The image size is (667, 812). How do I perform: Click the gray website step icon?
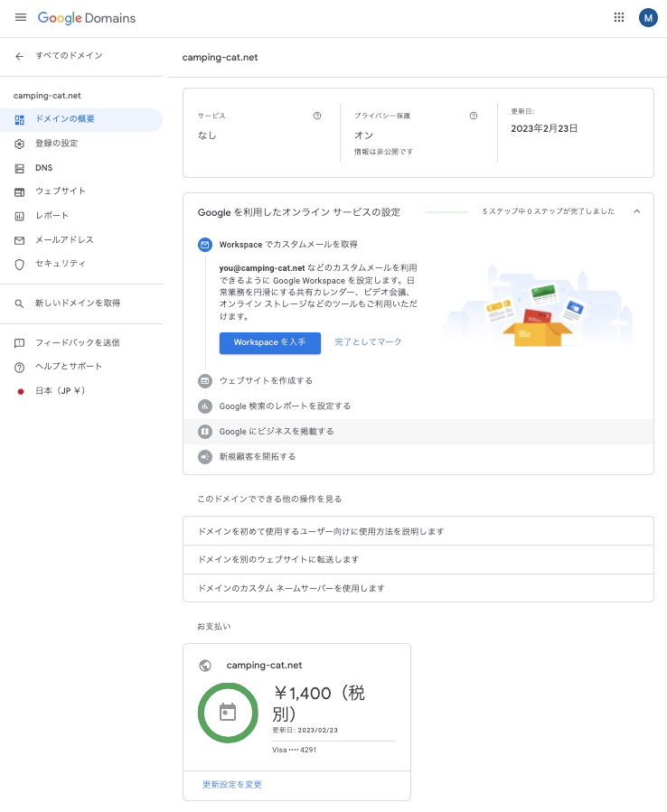[x=205, y=381]
